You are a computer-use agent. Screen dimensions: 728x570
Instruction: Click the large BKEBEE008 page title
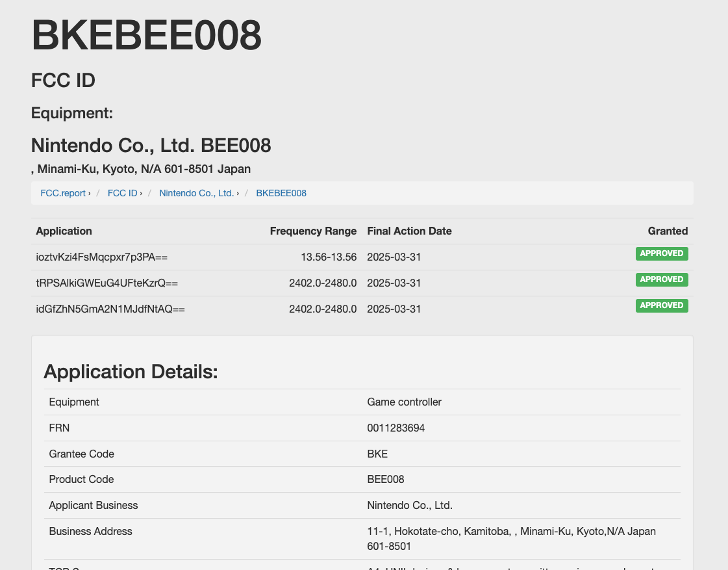pyautogui.click(x=147, y=35)
